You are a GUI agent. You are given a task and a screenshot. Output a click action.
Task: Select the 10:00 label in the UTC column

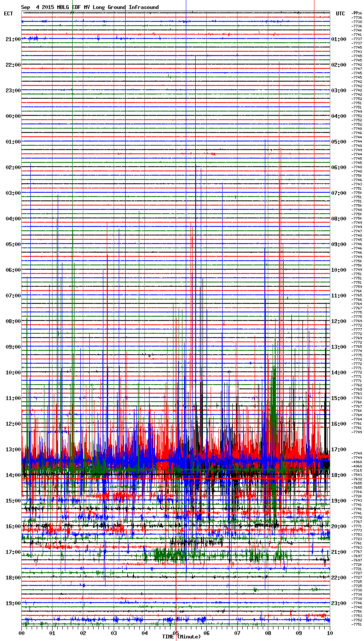[x=339, y=270]
